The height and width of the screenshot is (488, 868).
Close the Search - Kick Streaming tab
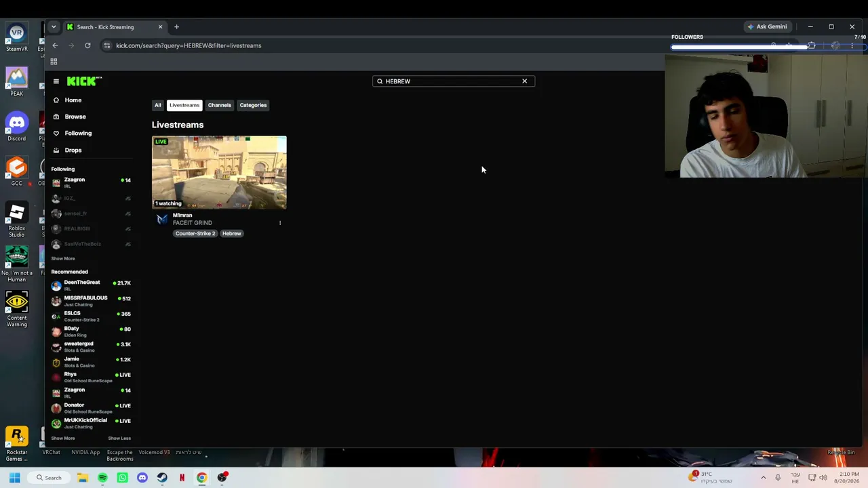point(160,27)
